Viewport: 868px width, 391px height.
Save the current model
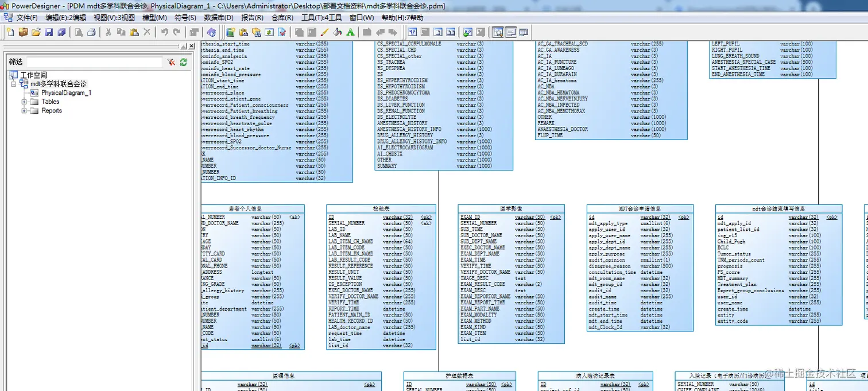48,33
